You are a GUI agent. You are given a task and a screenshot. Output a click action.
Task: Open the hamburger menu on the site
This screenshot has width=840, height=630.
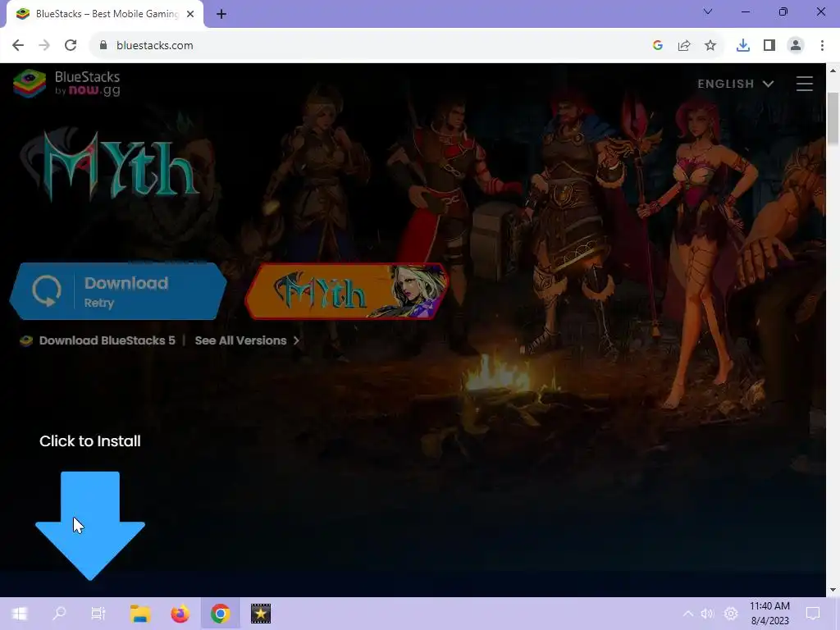point(805,84)
